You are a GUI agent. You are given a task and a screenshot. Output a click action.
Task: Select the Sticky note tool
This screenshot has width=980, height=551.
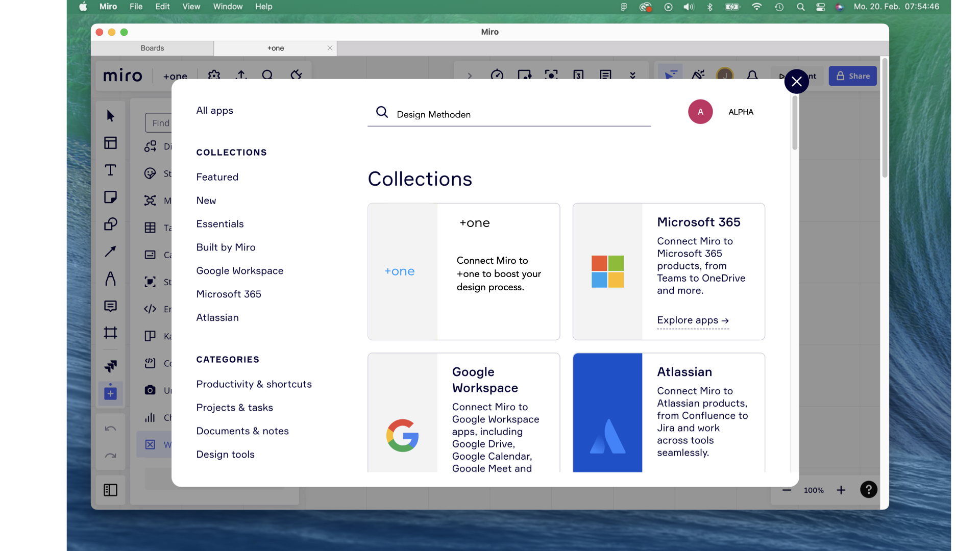click(110, 197)
